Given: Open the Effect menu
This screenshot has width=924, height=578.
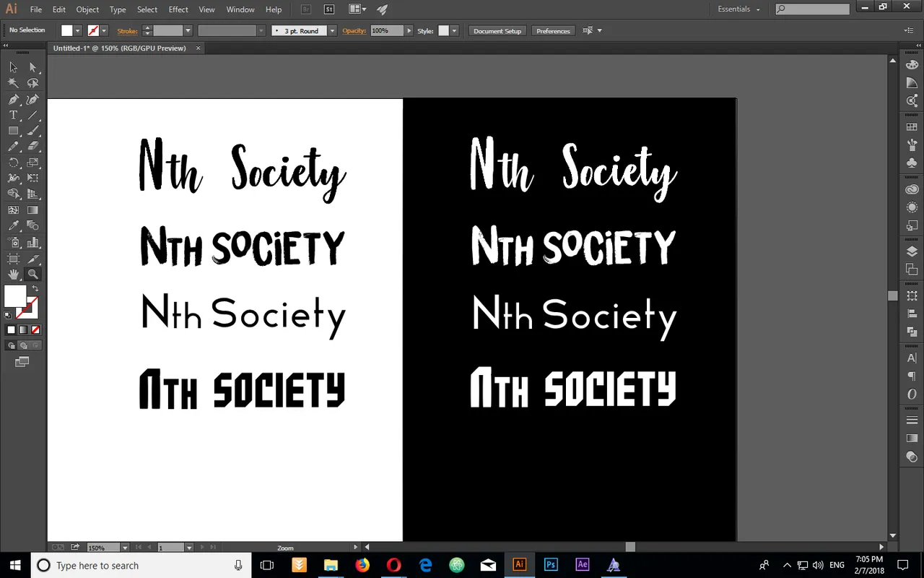Looking at the screenshot, I should point(178,9).
